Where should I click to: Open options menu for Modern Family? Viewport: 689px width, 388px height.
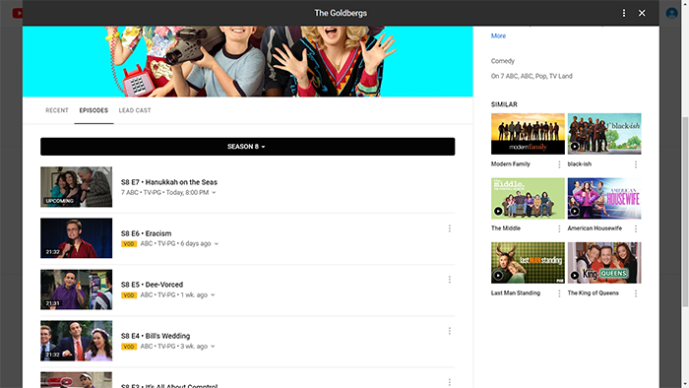[559, 164]
